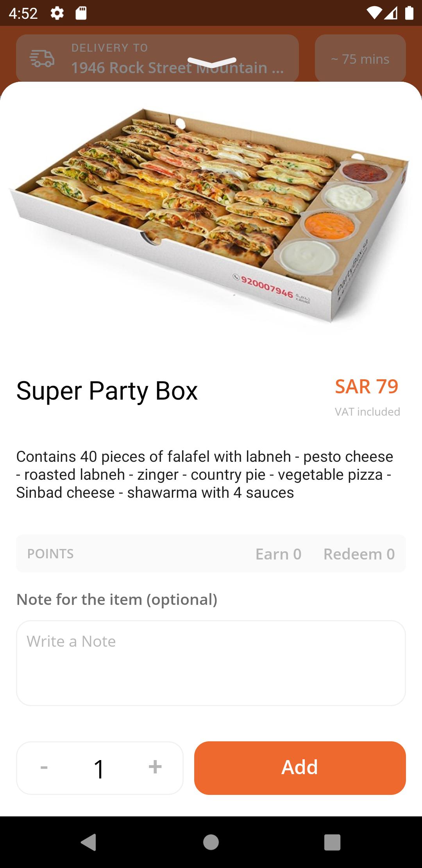
Task: Add the Super Party Box to cart
Action: click(x=300, y=768)
